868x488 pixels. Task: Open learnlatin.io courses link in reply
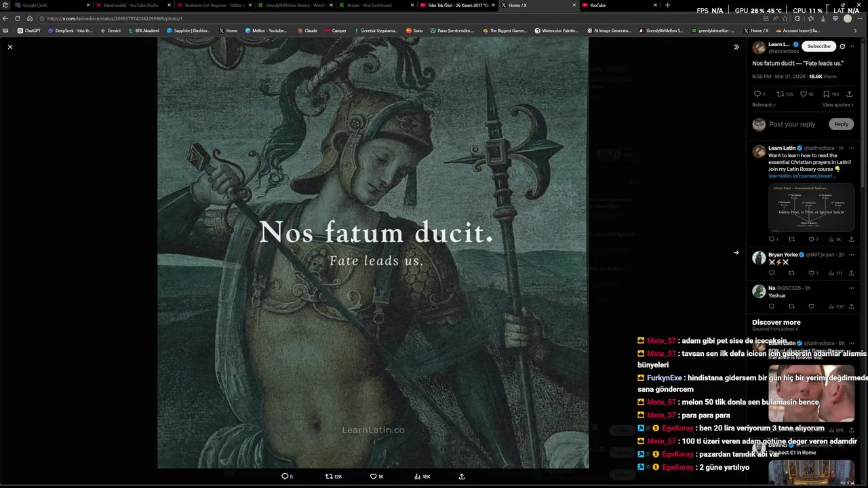(x=802, y=176)
